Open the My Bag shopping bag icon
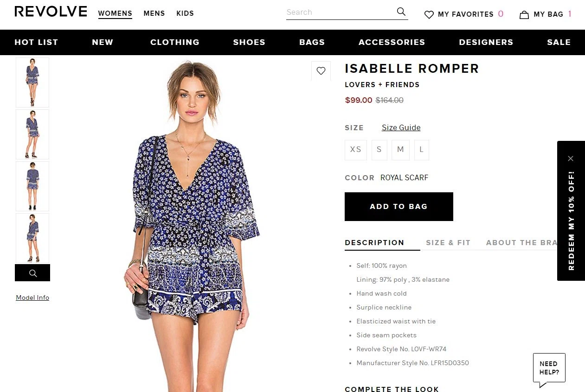The width and height of the screenshot is (585, 392). pyautogui.click(x=524, y=14)
